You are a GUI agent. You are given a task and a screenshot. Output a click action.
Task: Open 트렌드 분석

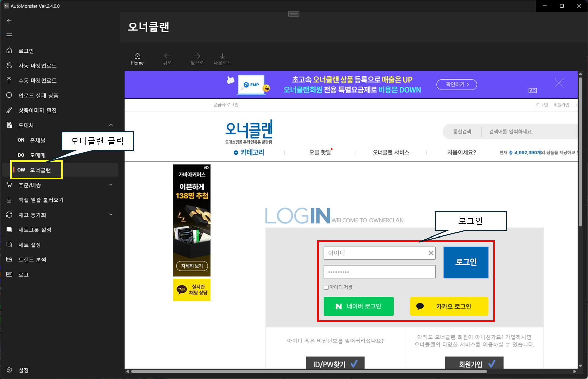[x=60, y=259]
